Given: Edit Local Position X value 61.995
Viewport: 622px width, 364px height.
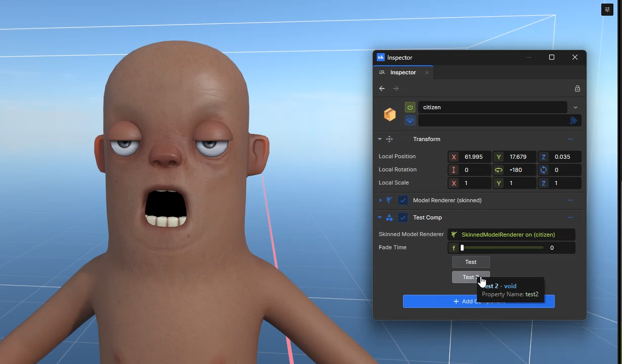Looking at the screenshot, I should [474, 157].
